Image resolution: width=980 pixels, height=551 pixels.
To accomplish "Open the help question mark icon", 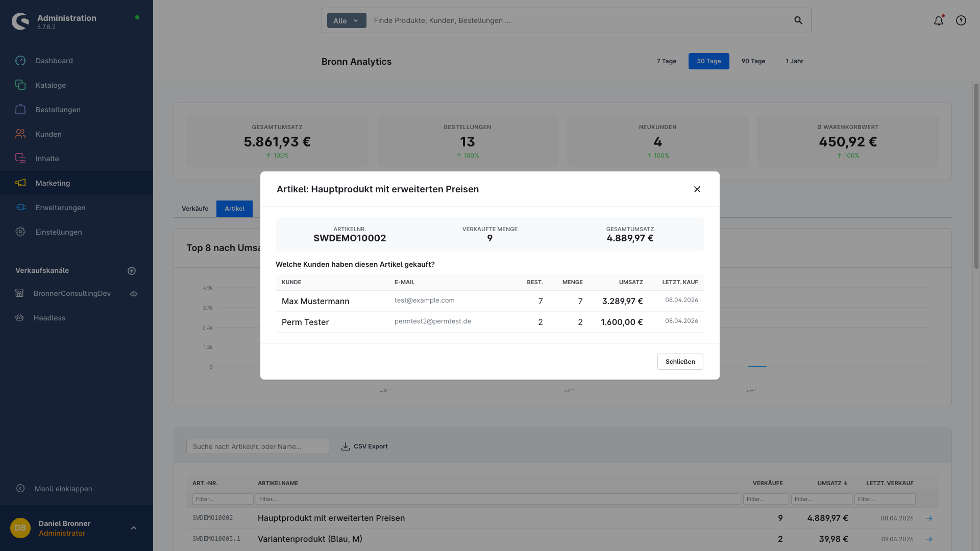I will pyautogui.click(x=961, y=21).
